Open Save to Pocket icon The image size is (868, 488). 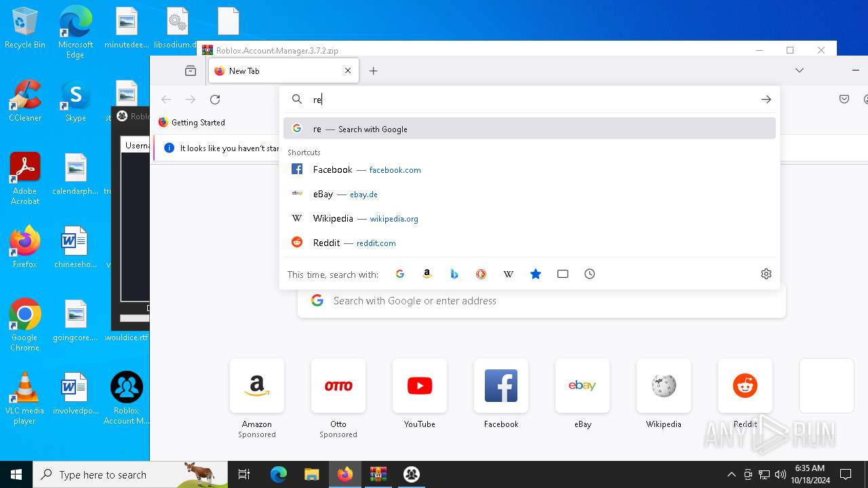coord(844,100)
